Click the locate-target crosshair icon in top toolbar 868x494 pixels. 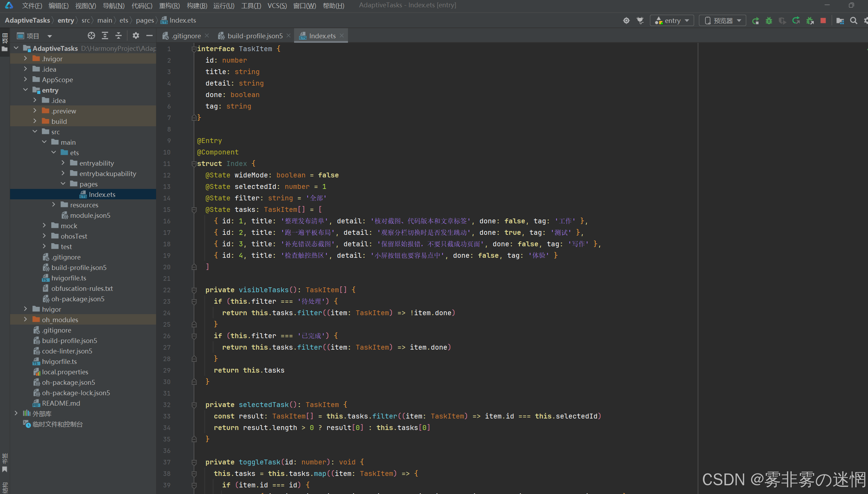(x=626, y=21)
